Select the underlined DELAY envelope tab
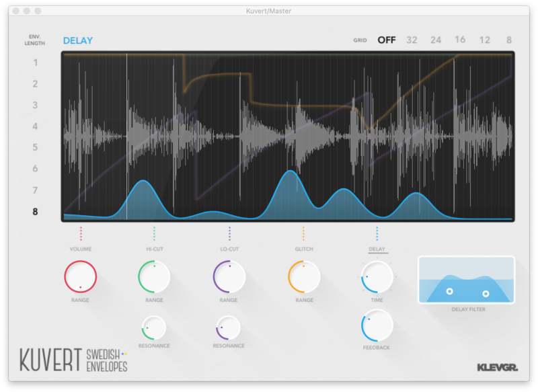Viewport: 538px width, 392px height. click(377, 249)
